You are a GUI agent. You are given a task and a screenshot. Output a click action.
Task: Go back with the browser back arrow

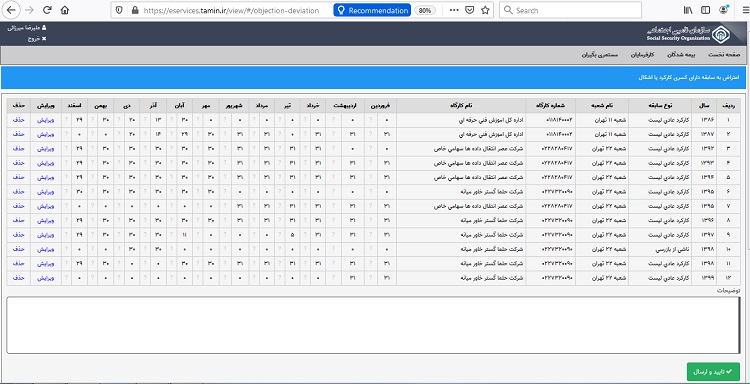(x=11, y=10)
